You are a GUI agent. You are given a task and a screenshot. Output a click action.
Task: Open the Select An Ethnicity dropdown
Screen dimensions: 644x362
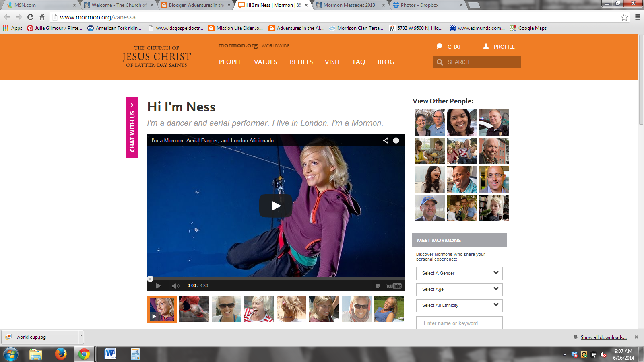pyautogui.click(x=459, y=306)
